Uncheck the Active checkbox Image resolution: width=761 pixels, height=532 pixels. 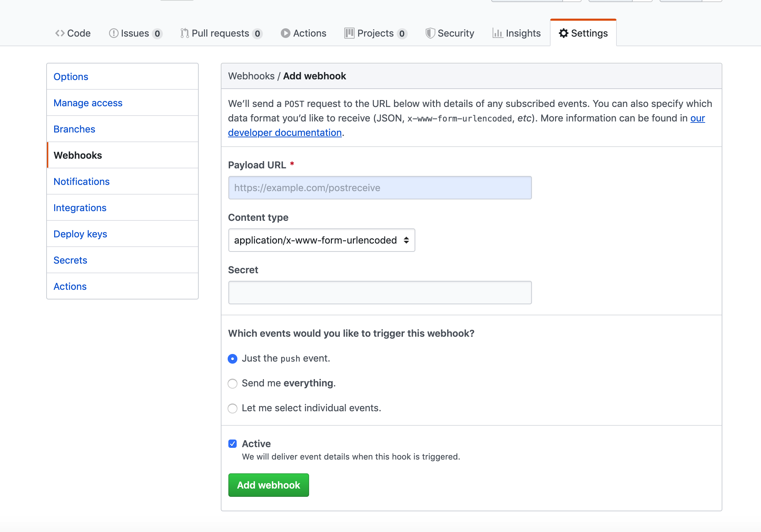[233, 444]
